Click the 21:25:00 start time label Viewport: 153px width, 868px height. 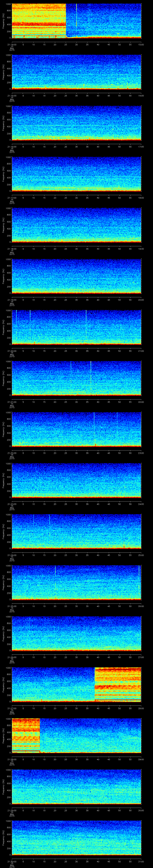pyautogui.click(x=12, y=606)
